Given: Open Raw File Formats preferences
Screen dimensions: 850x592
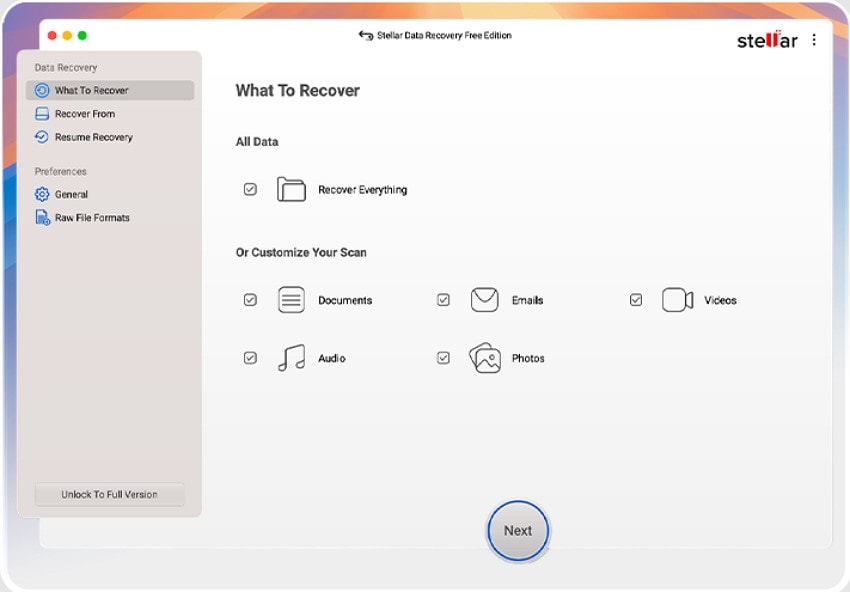Looking at the screenshot, I should [110, 217].
